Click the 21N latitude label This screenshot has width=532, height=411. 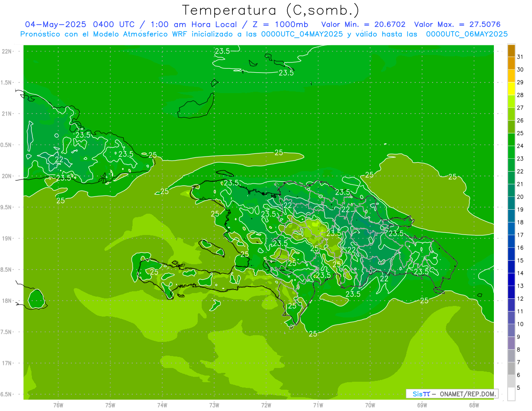(7, 114)
